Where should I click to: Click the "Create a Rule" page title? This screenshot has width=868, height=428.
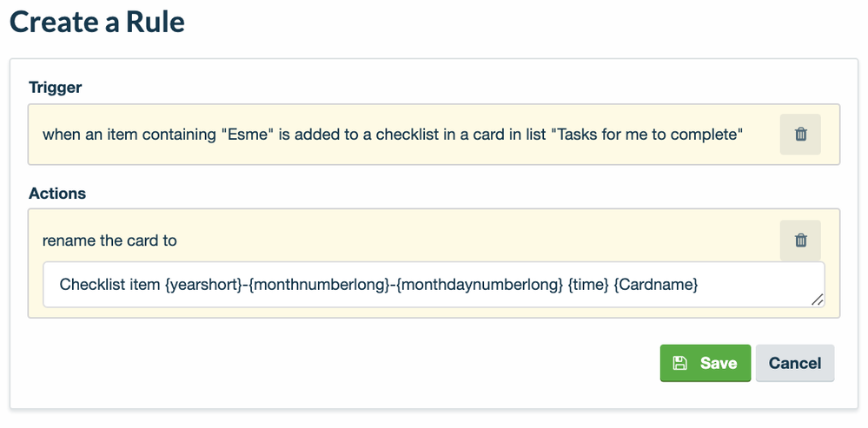coord(97,22)
